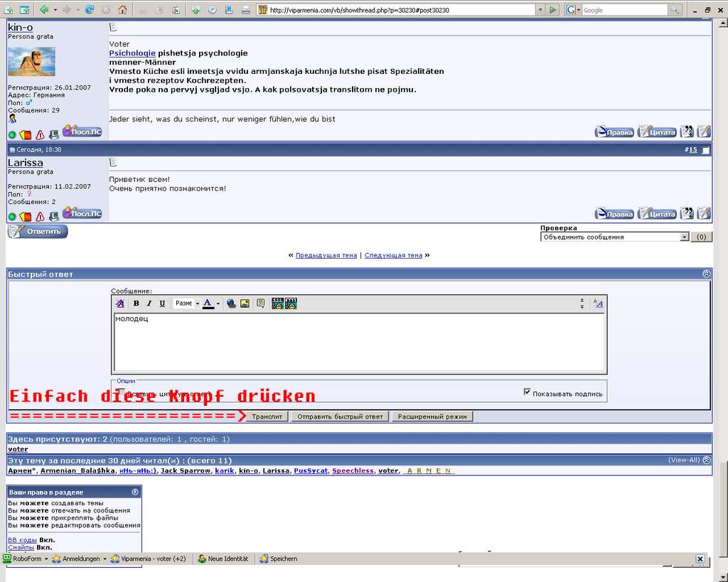
Task: Click browser home icon in toolbar
Action: (x=123, y=10)
